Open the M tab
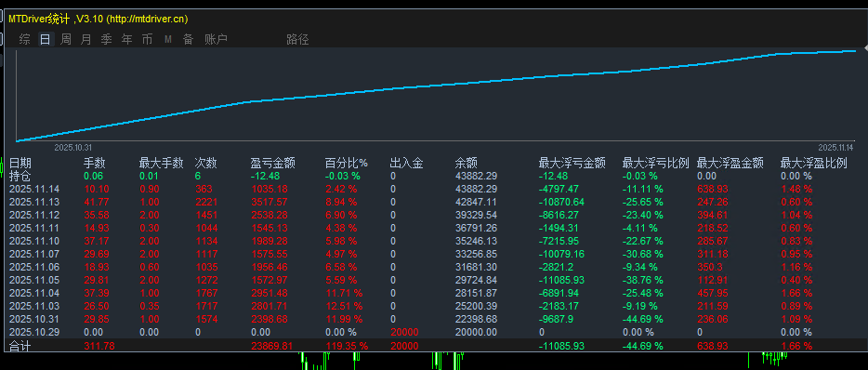 coord(167,39)
